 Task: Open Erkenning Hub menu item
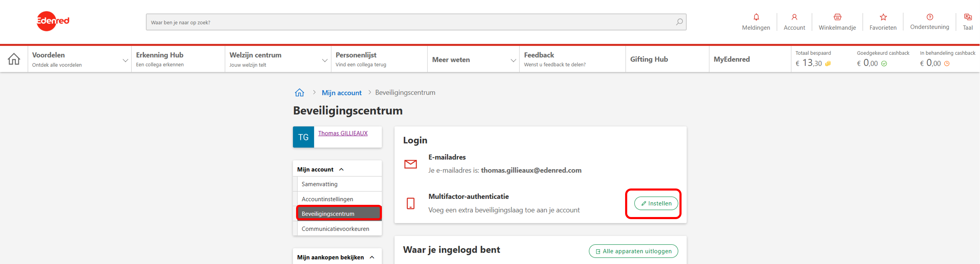point(178,59)
